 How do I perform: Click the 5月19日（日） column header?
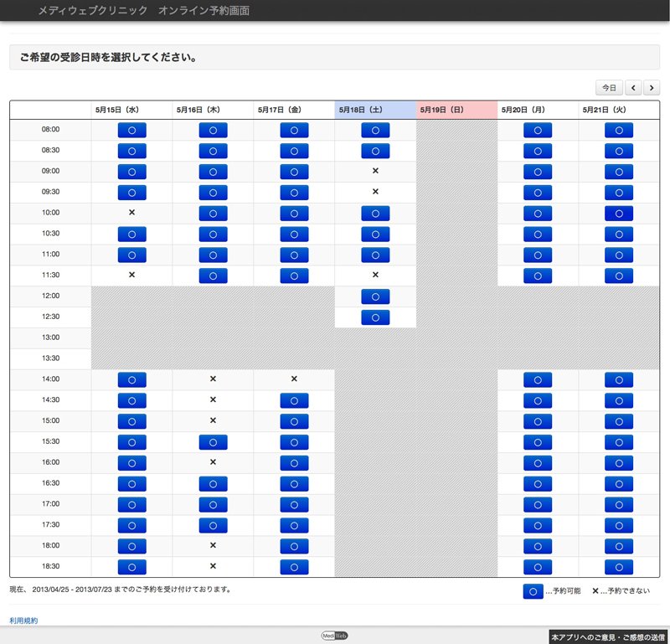click(x=456, y=110)
